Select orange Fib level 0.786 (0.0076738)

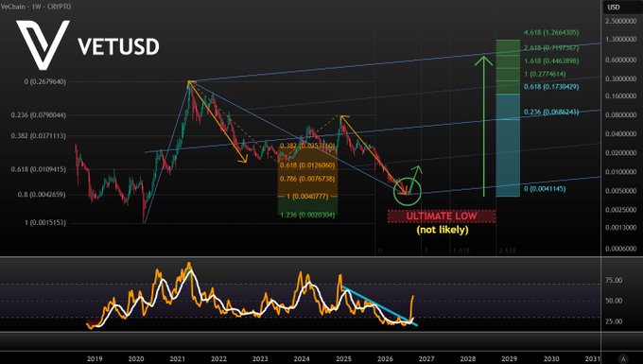coord(307,179)
